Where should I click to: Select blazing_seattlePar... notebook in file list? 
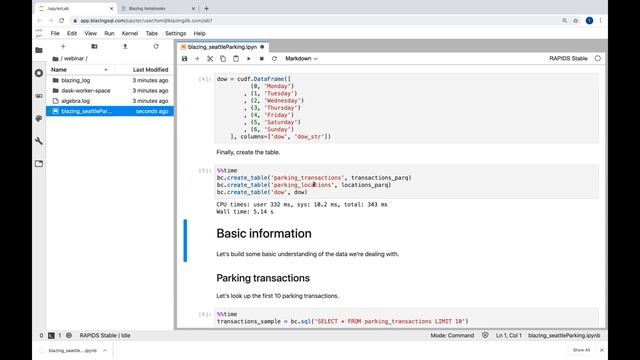point(110,111)
